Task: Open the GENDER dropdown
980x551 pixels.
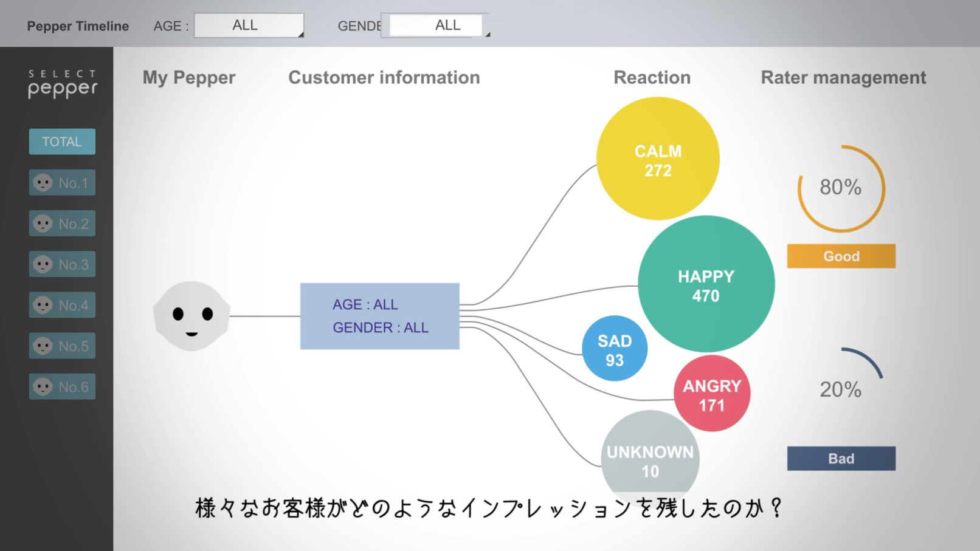Action: pos(435,26)
